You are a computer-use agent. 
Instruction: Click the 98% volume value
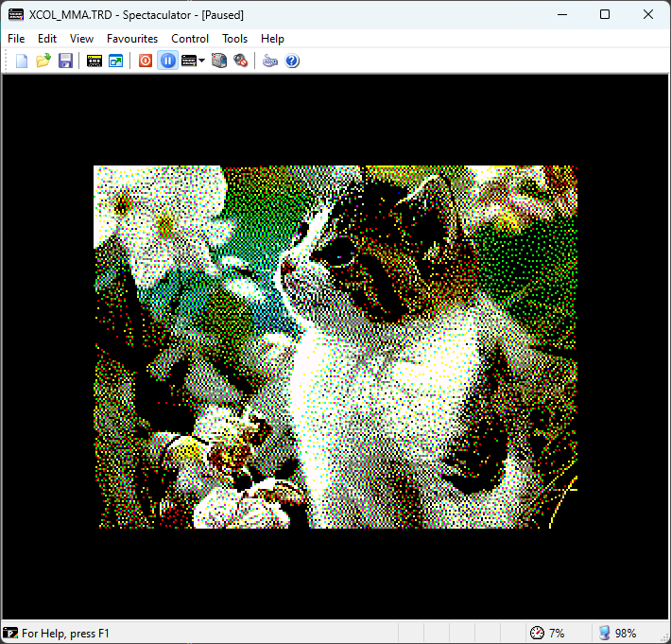(626, 633)
